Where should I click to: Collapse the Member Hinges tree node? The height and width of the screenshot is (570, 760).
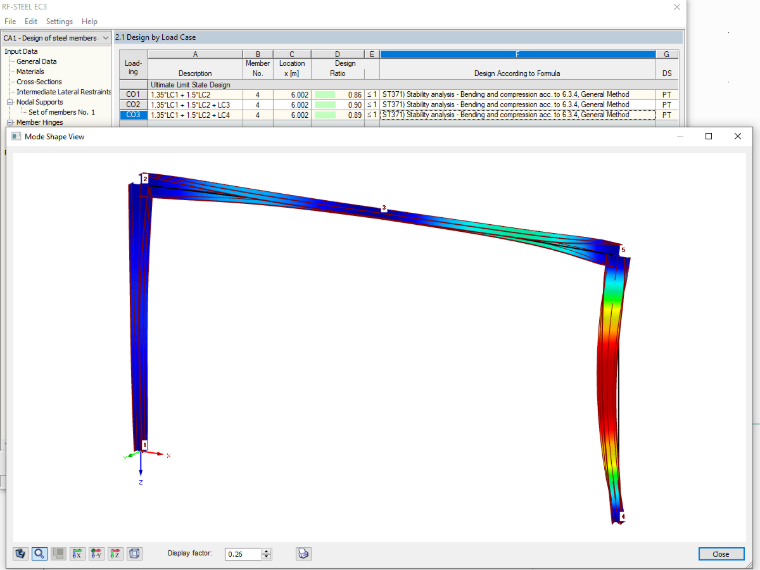pos(10,123)
